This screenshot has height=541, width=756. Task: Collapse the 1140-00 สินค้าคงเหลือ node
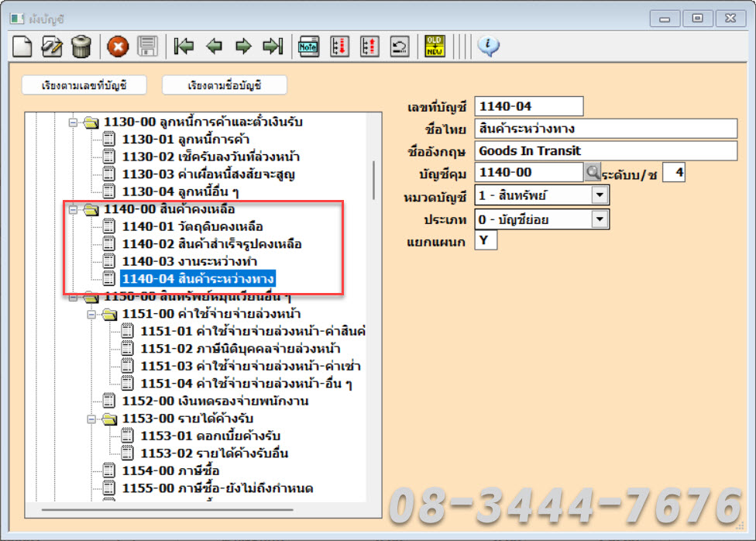[73, 210]
